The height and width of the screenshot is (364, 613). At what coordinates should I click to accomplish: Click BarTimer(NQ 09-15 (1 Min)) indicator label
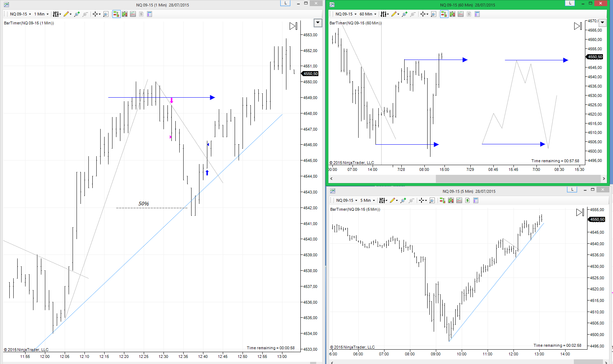29,23
